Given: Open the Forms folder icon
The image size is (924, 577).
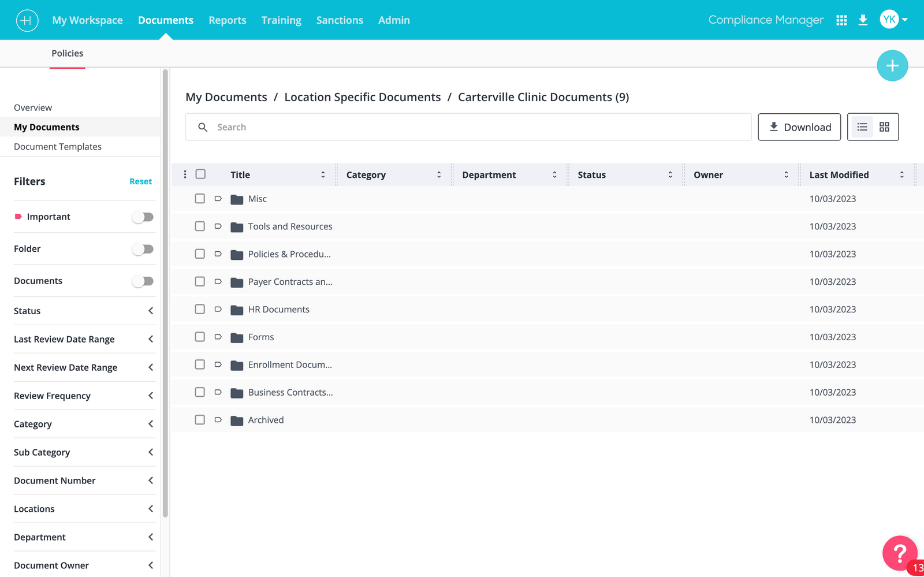Looking at the screenshot, I should (x=237, y=338).
